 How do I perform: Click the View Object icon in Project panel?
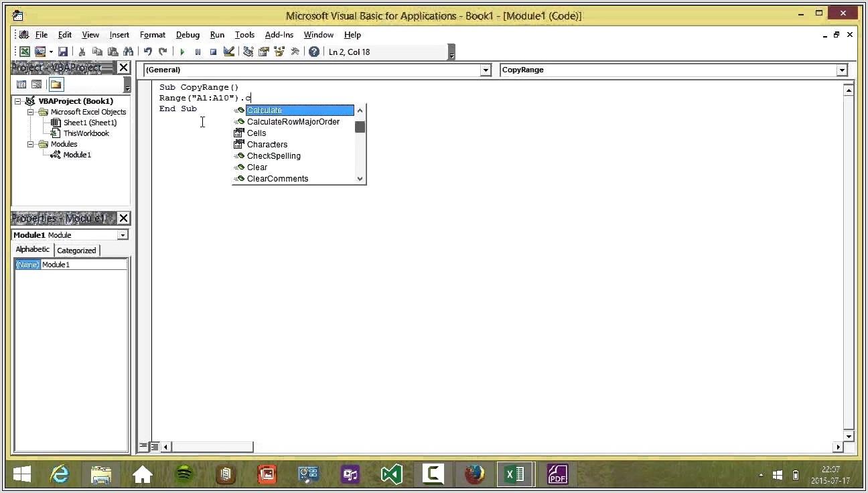tap(37, 84)
